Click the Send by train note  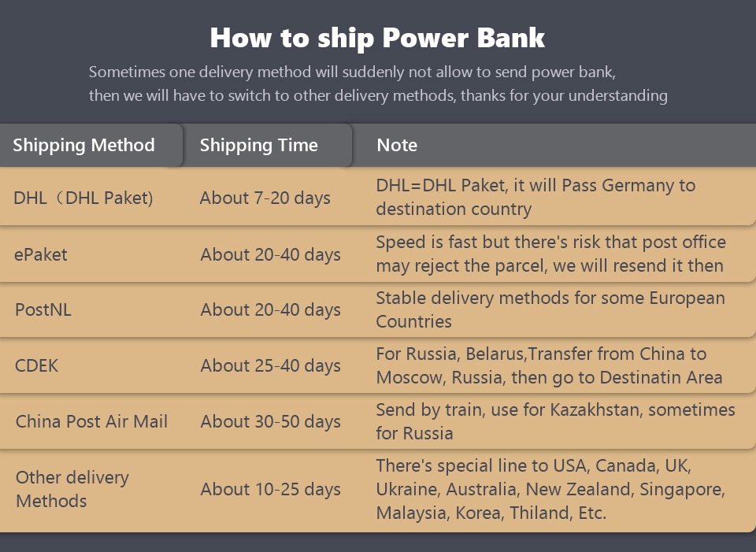point(555,421)
